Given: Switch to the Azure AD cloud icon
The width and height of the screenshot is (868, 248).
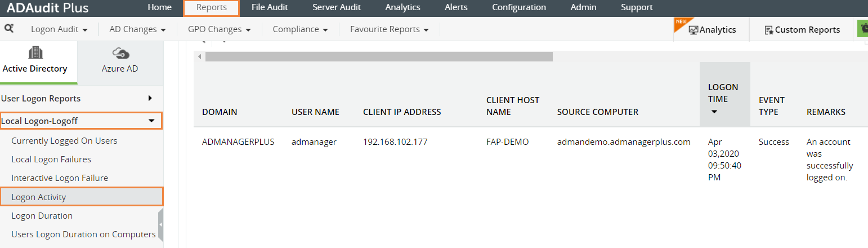Looking at the screenshot, I should [120, 53].
